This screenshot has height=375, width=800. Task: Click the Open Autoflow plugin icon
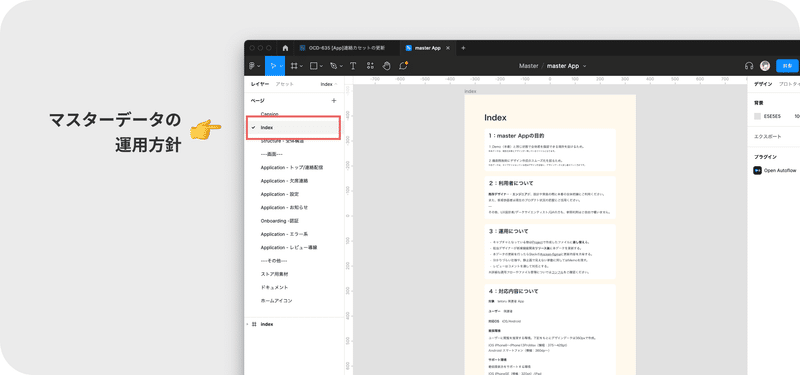coord(757,170)
